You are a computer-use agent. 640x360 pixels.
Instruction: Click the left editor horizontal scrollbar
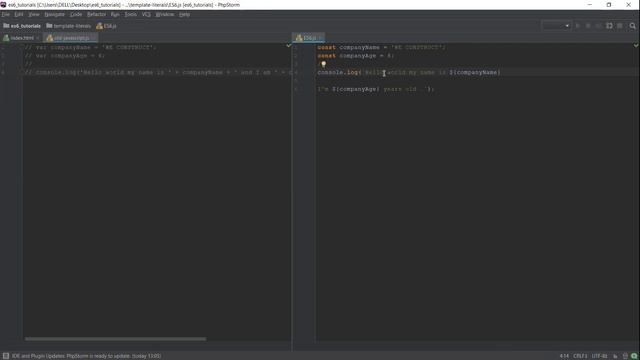coord(116,339)
